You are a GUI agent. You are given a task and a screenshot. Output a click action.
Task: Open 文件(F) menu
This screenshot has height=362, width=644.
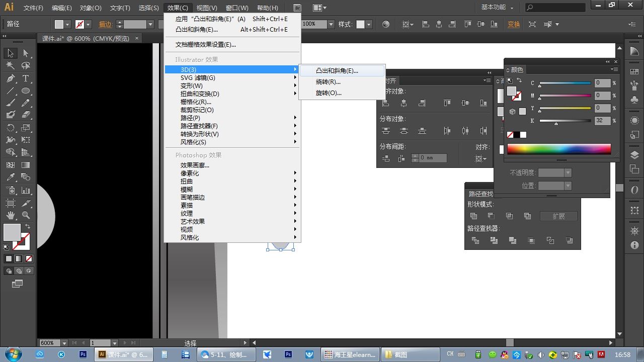(x=34, y=8)
